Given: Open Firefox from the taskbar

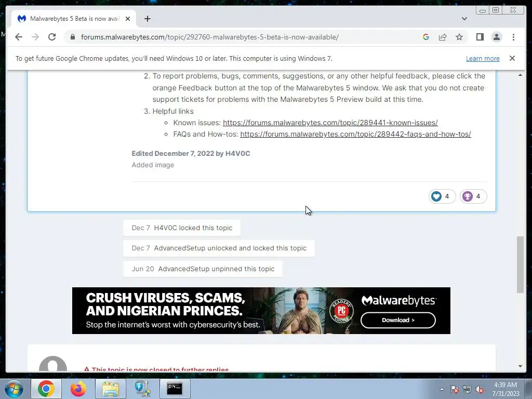Looking at the screenshot, I should tap(78, 389).
